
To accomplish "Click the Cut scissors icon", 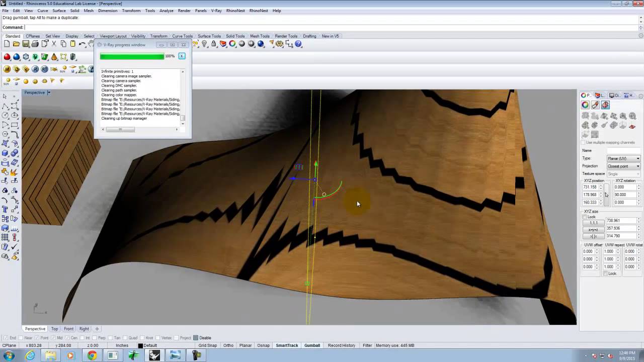I will (54, 44).
